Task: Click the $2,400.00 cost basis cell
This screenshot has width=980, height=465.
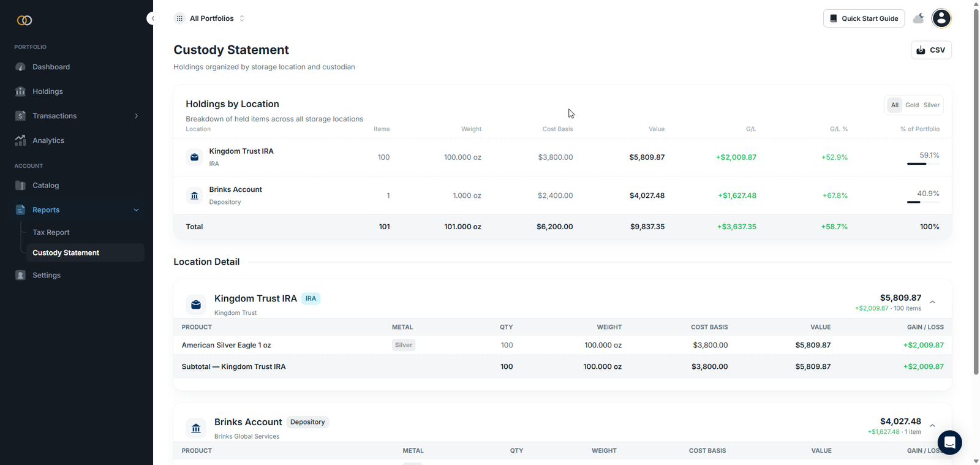Action: click(555, 195)
